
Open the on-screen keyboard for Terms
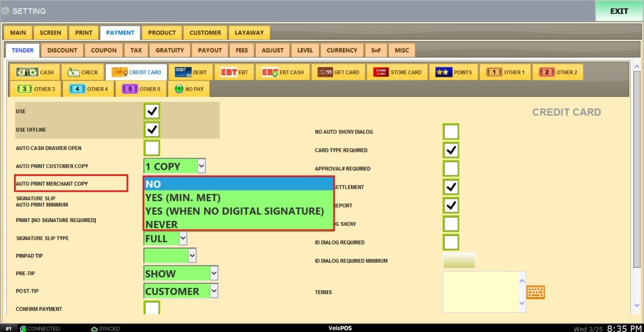[535, 292]
